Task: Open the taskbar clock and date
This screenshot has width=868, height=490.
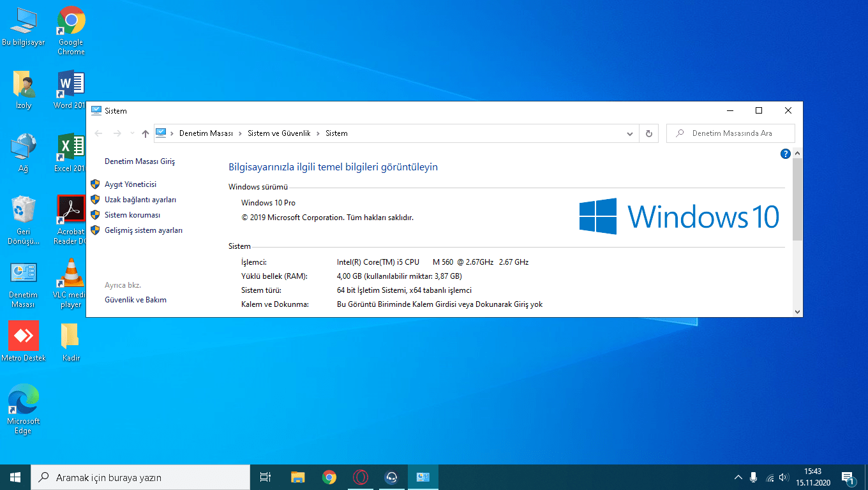Action: pyautogui.click(x=812, y=477)
